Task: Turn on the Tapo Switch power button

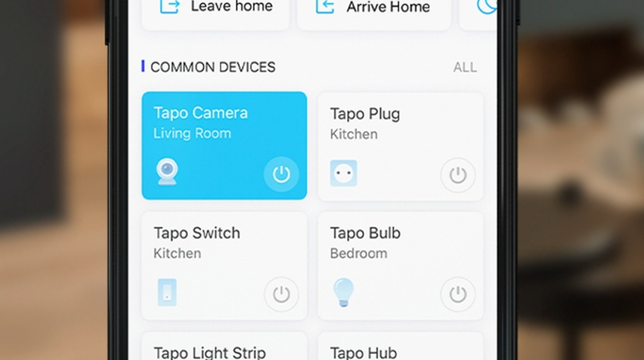Action: pos(281,294)
